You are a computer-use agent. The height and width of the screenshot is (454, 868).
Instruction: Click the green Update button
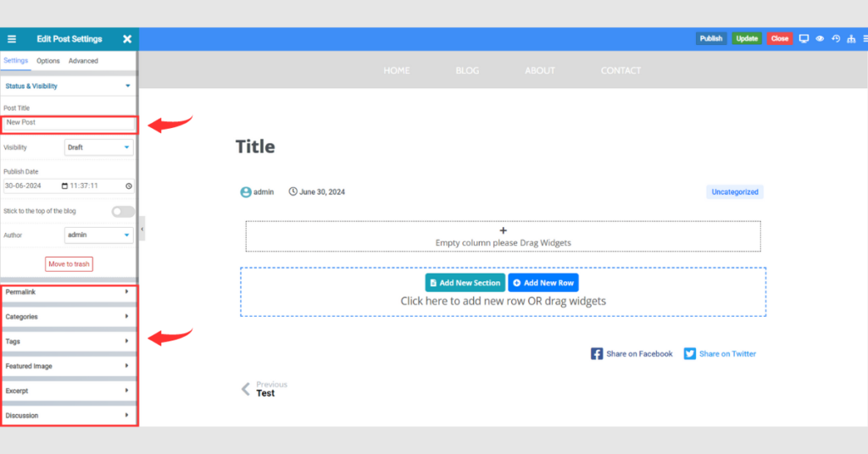click(747, 39)
